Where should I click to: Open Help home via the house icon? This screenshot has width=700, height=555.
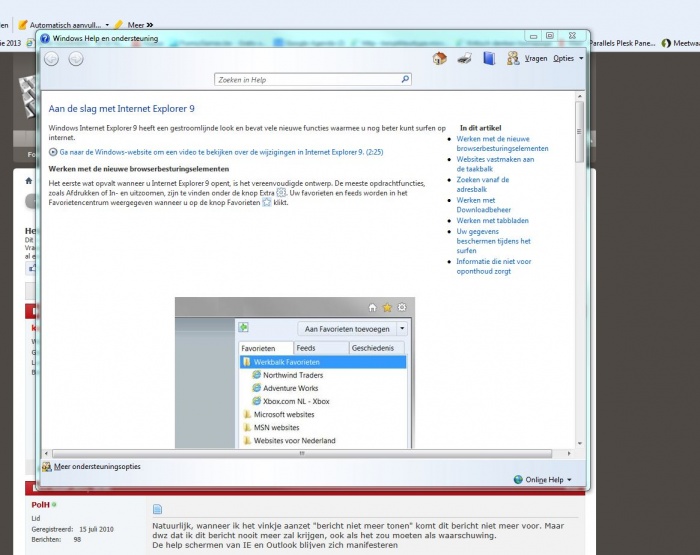point(440,58)
